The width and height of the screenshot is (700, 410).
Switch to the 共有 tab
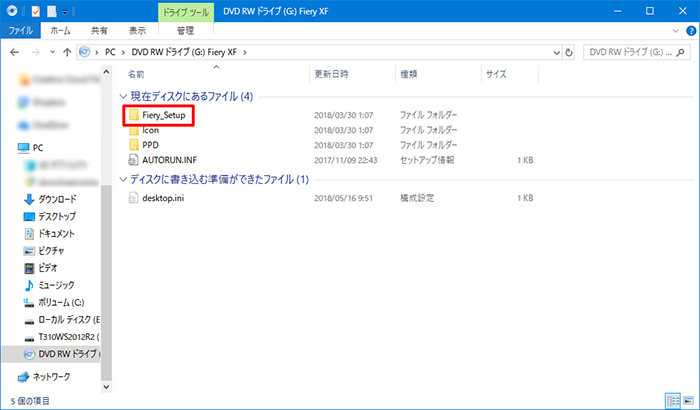click(x=99, y=30)
